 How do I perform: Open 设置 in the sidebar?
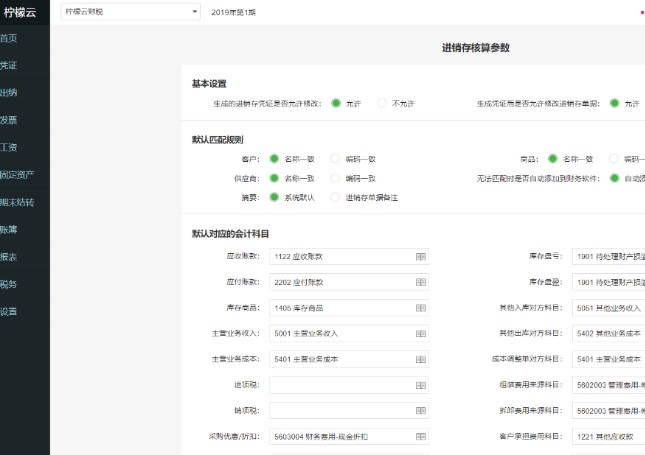(9, 311)
